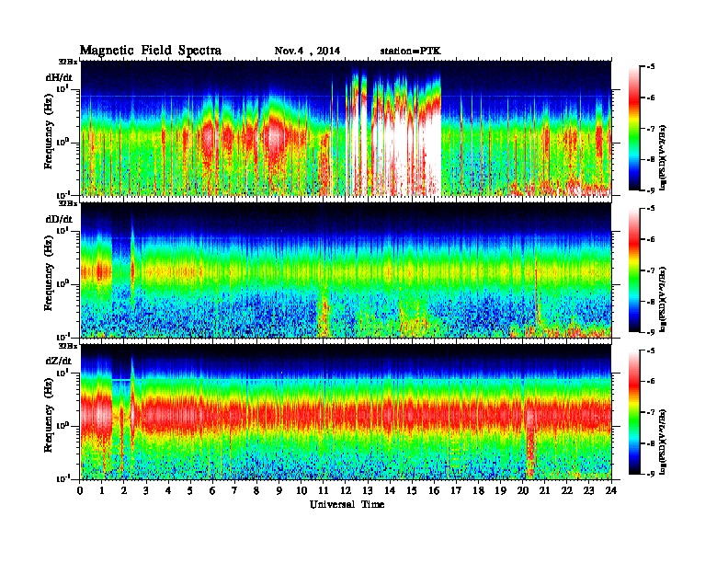Click the color scale bar beside dZ/dt plot
Screen dimensions: 728x563
633,411
